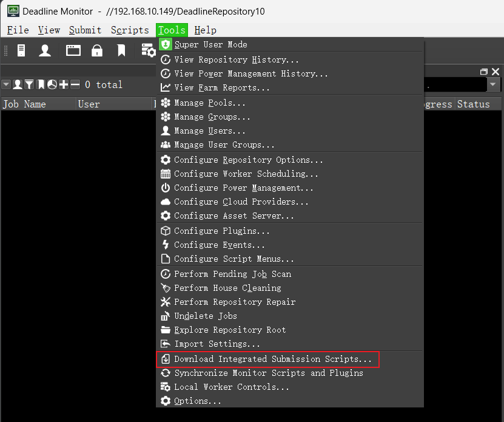
Task: Click the search input field at panel right
Action: point(455,84)
